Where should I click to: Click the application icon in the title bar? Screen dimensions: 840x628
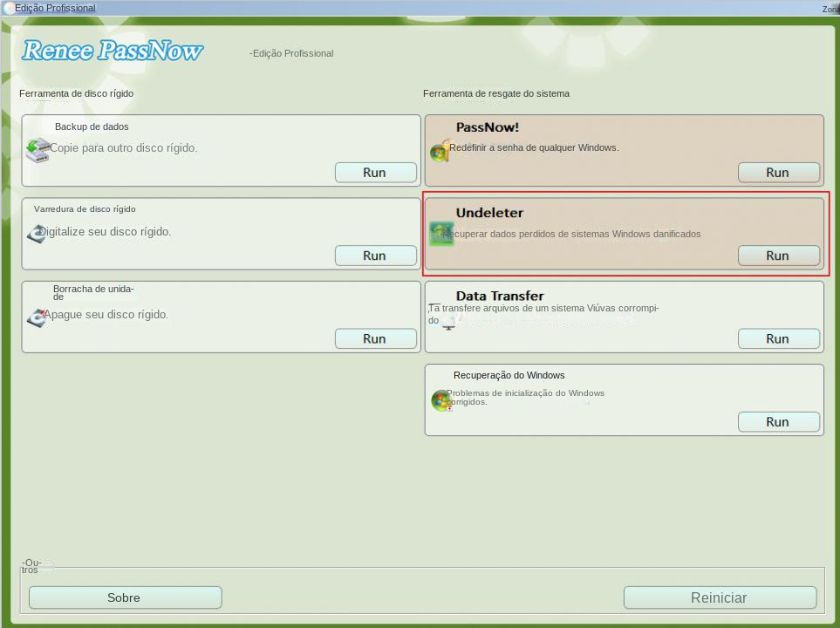pos(8,8)
